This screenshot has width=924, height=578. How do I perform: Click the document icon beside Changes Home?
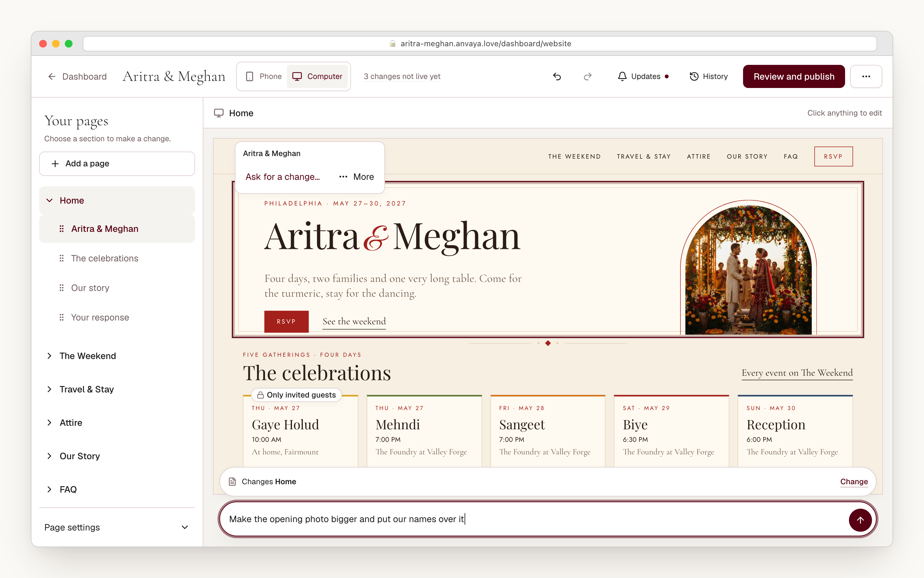click(232, 482)
